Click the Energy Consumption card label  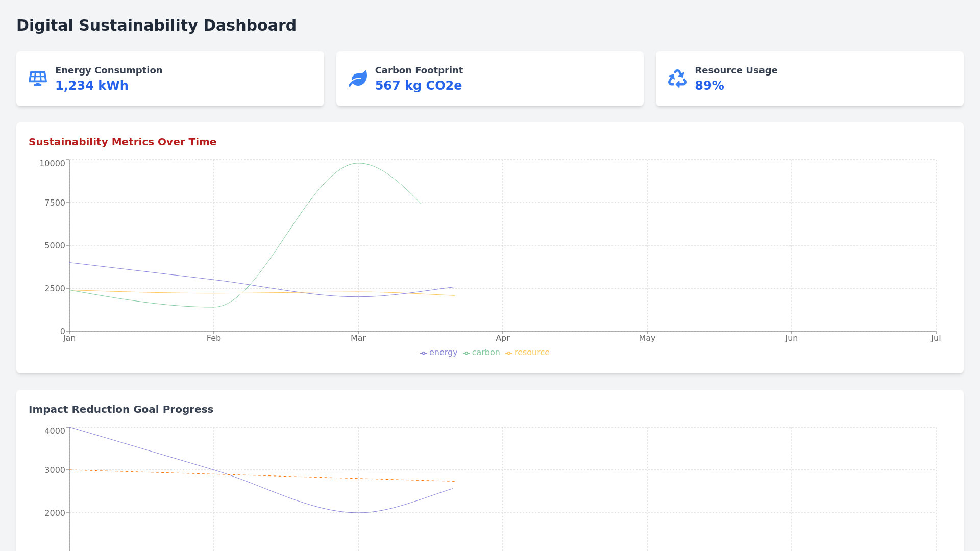[x=109, y=70]
